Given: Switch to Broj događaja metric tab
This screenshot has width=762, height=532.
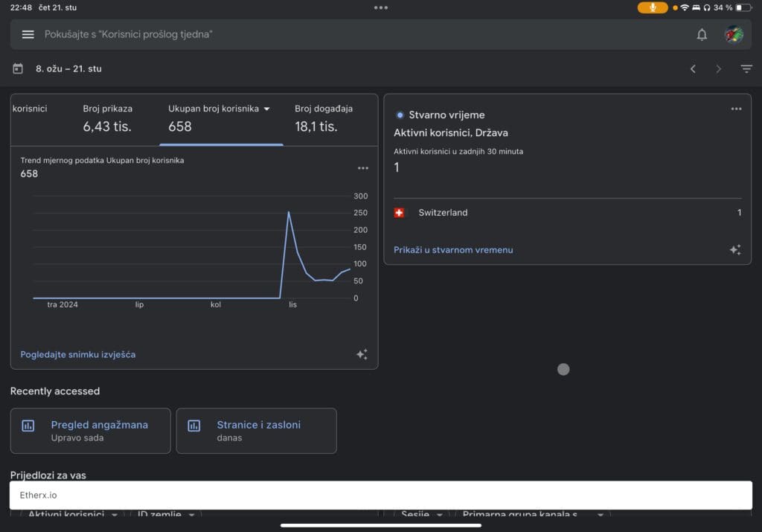Looking at the screenshot, I should [323, 118].
